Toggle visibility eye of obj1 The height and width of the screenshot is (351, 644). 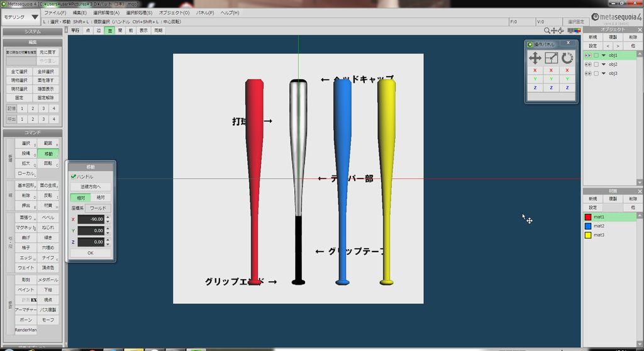tap(588, 55)
